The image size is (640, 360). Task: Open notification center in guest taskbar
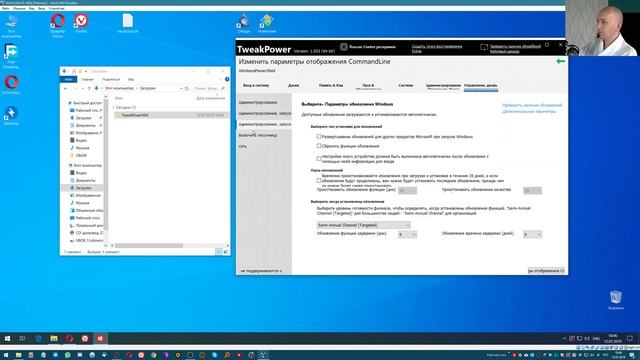click(630, 338)
